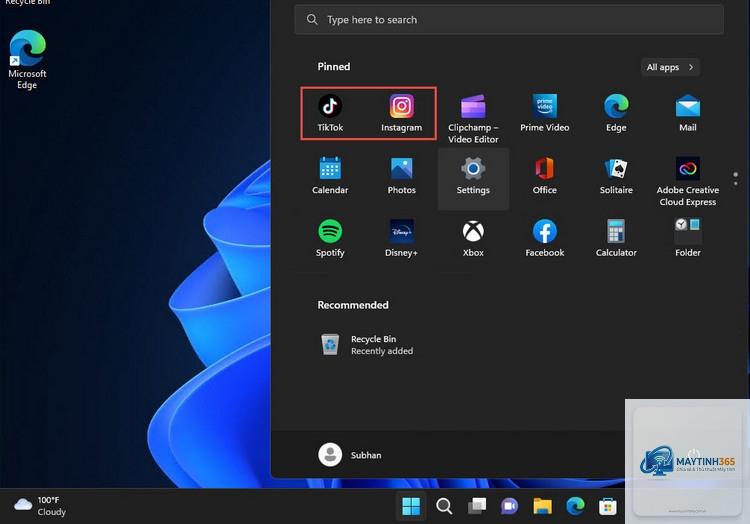Click the Type here to search box
Viewport: 750px width, 524px height.
point(509,20)
